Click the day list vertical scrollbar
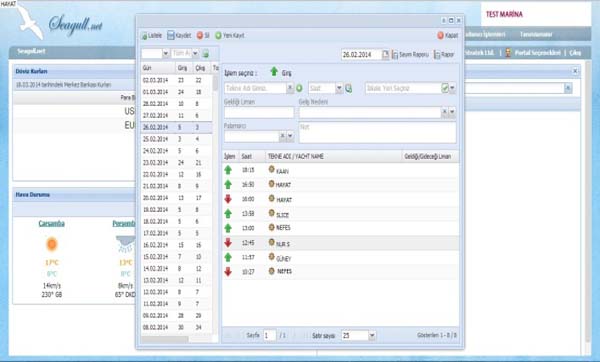The width and height of the screenshot is (600, 362). (x=215, y=84)
